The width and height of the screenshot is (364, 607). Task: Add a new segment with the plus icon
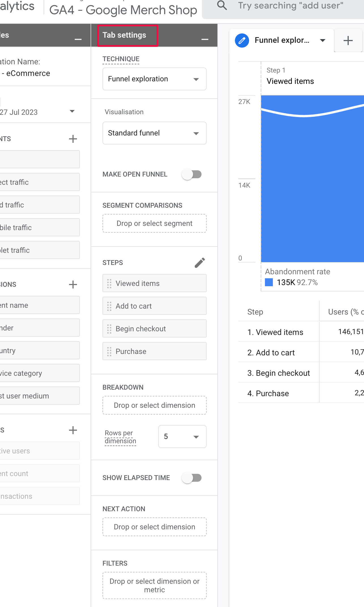(73, 139)
